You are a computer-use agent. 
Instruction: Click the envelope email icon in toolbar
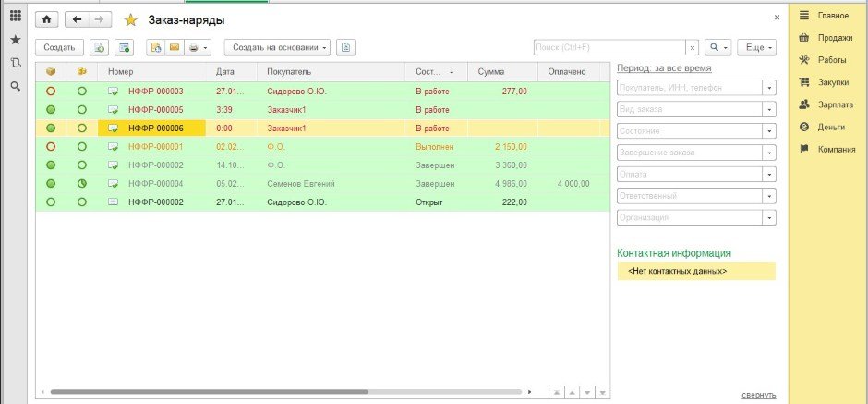click(174, 46)
